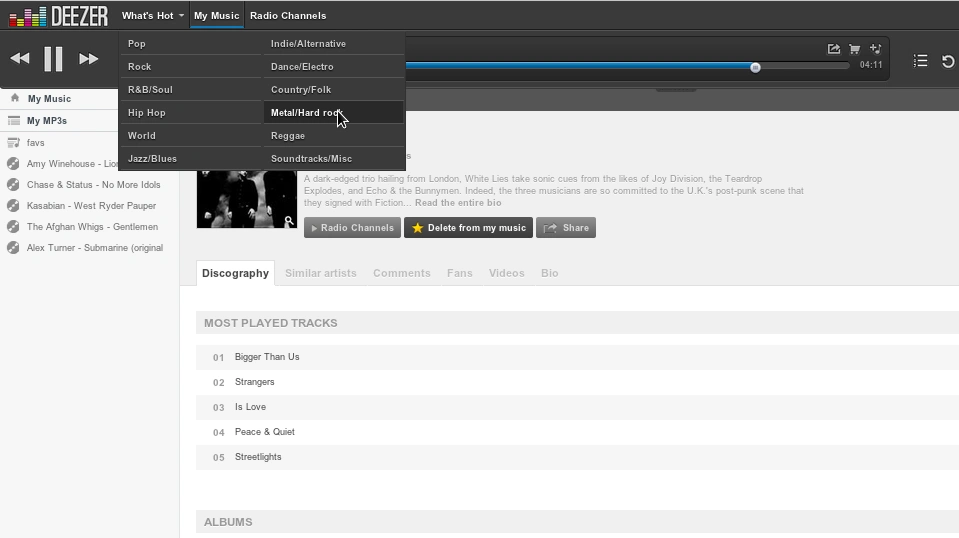This screenshot has height=538, width=959.
Task: Expand the What's Hot dropdown menu
Action: coord(152,16)
